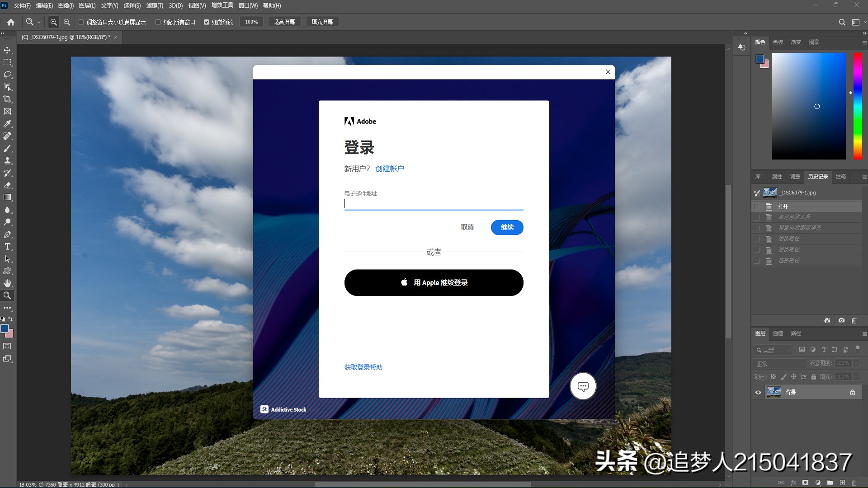The height and width of the screenshot is (488, 868).
Task: Select the Lasso tool
Action: [7, 75]
